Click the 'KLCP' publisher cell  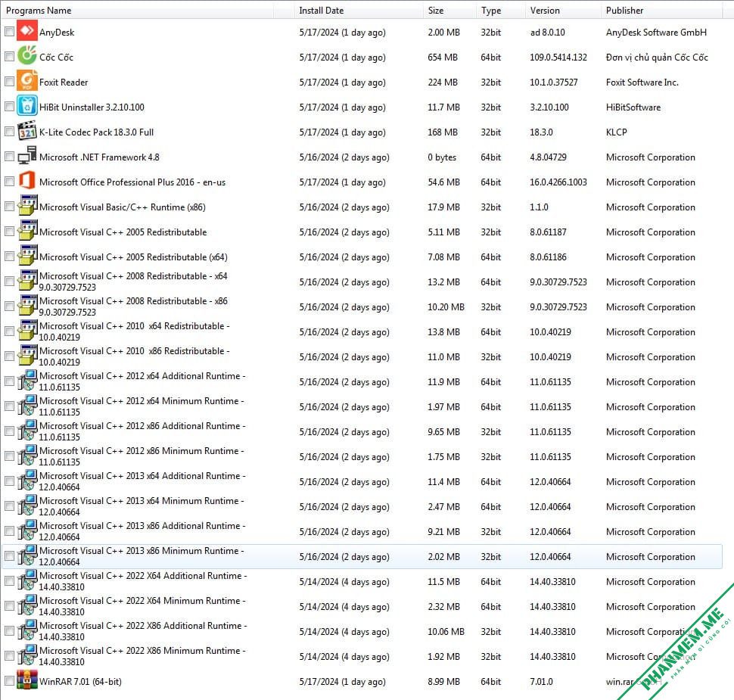coord(616,132)
